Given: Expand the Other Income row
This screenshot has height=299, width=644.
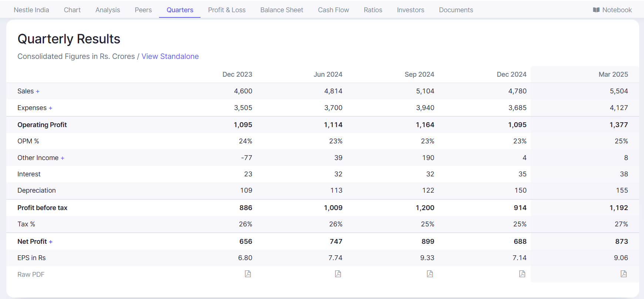Looking at the screenshot, I should [63, 158].
